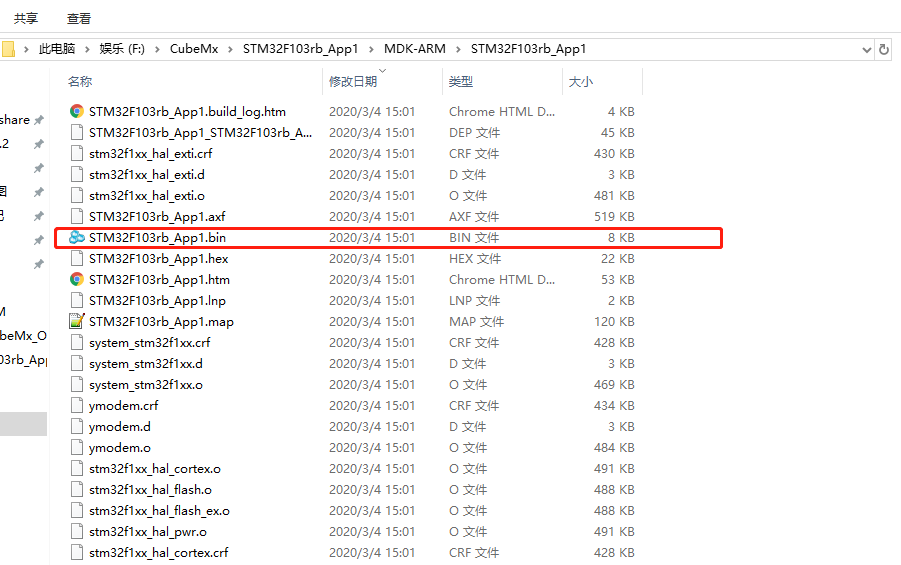This screenshot has height=565, width=901.
Task: Select file icon of STM32F103rb_App1_STM32F103rb_A... dep file
Action: (76, 132)
